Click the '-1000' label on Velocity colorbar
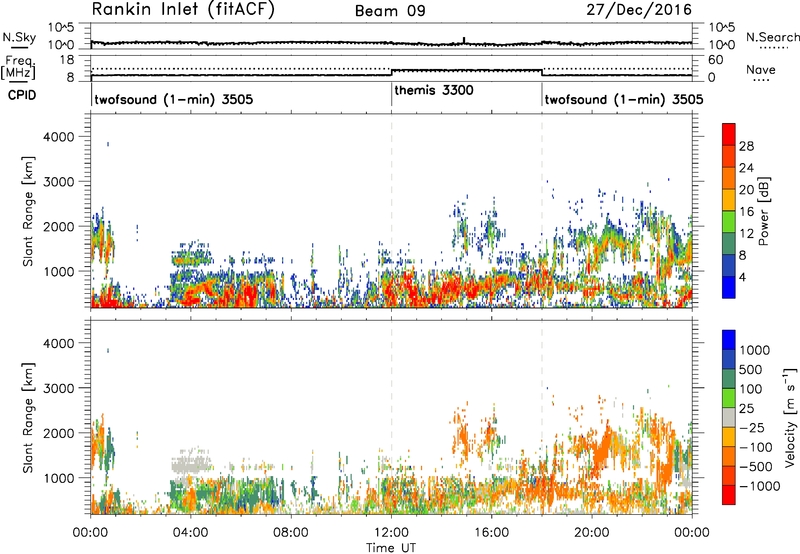This screenshot has height=554, width=800. click(759, 486)
